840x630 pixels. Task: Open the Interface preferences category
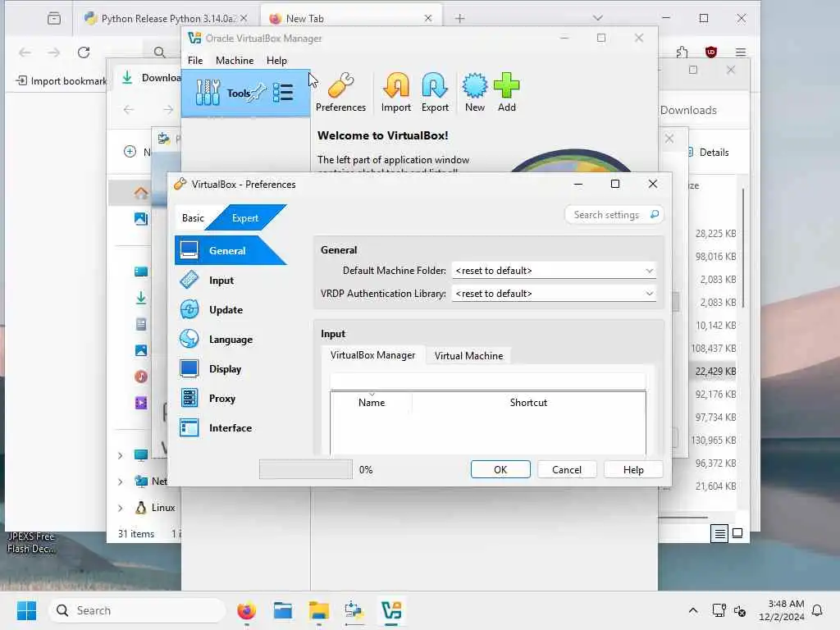pyautogui.click(x=231, y=427)
